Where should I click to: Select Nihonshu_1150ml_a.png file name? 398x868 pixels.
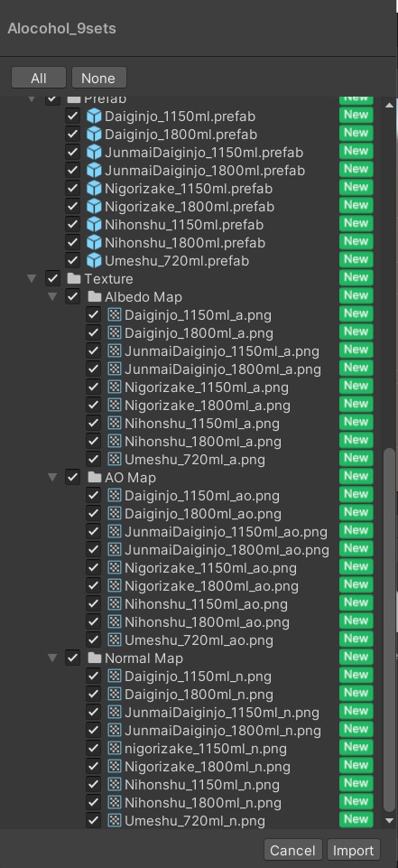tap(202, 424)
